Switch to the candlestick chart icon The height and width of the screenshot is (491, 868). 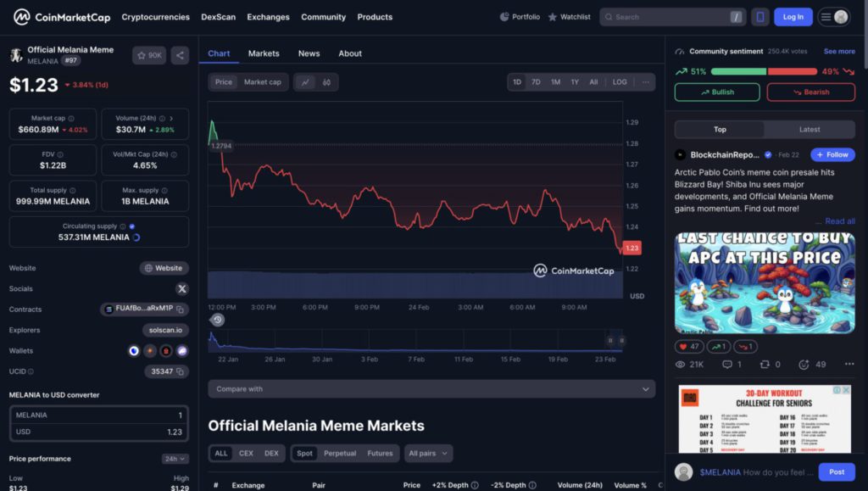point(326,82)
